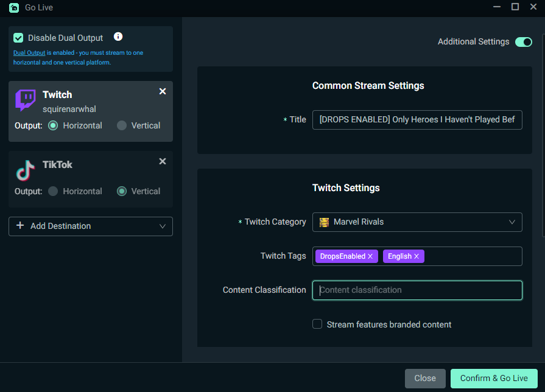Open the Content classification selector

click(417, 290)
